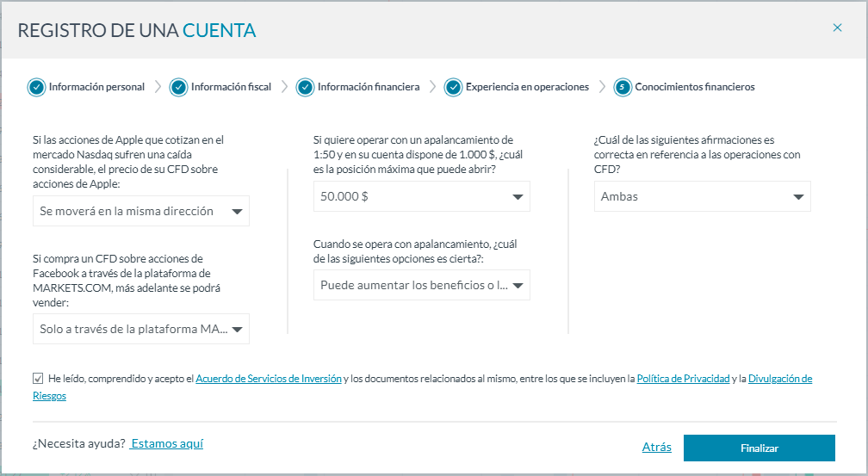Close the account registration dialog
Screen dimensions: 868x476
837,28
